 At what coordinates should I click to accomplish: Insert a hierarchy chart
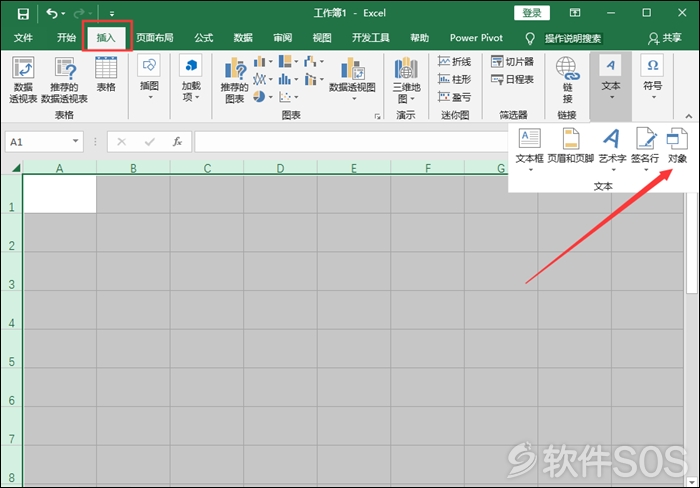coord(288,62)
